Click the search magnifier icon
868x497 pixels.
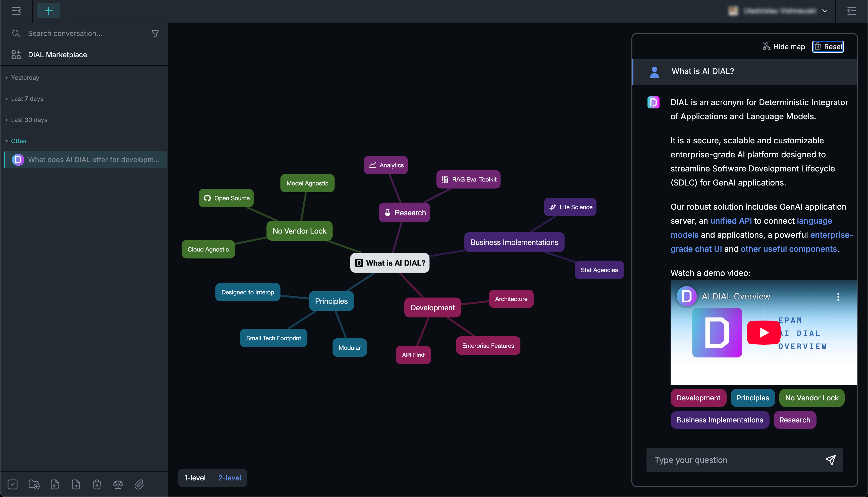click(x=16, y=33)
